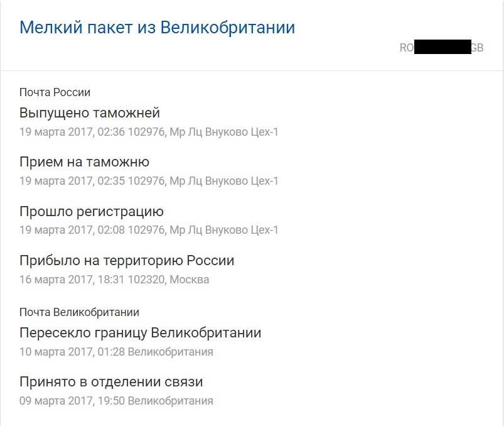
Task: Select the Прием на таможню status
Action: (x=84, y=162)
